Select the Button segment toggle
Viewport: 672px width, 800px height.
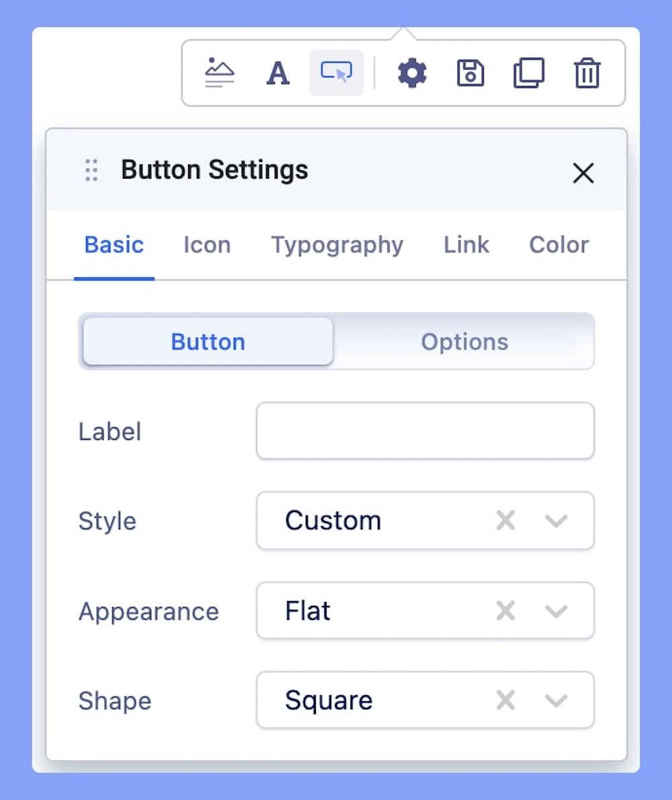[x=208, y=342]
